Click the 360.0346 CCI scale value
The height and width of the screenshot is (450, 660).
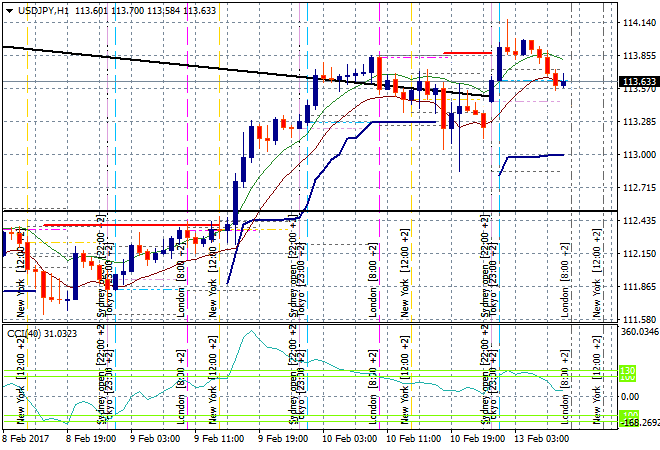click(x=640, y=331)
